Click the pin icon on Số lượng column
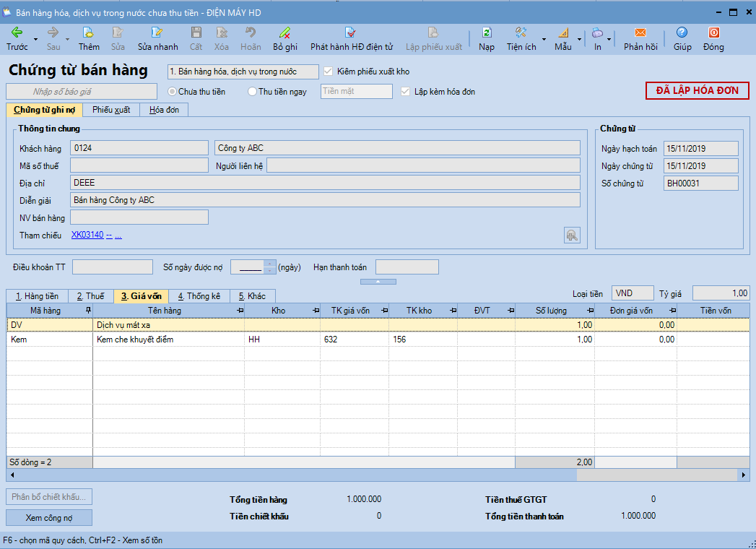 pos(590,310)
